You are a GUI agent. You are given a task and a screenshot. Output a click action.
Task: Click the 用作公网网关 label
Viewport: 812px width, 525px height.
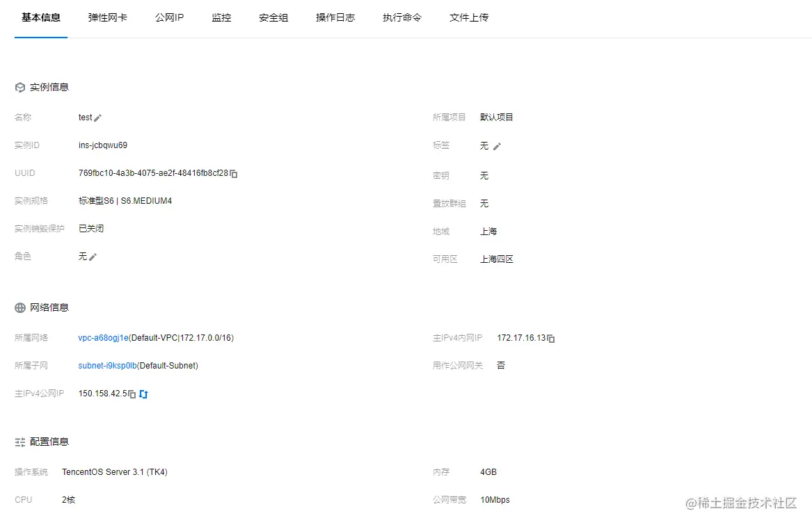coord(458,366)
